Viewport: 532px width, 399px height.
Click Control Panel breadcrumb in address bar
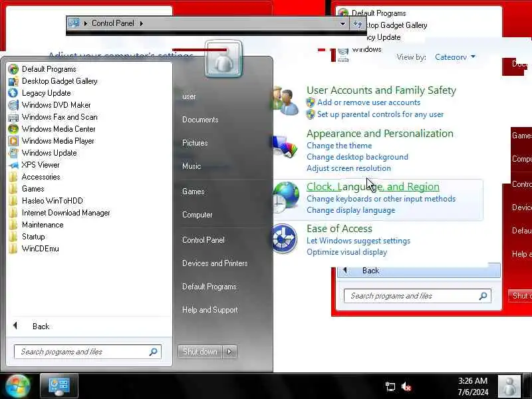coord(112,23)
